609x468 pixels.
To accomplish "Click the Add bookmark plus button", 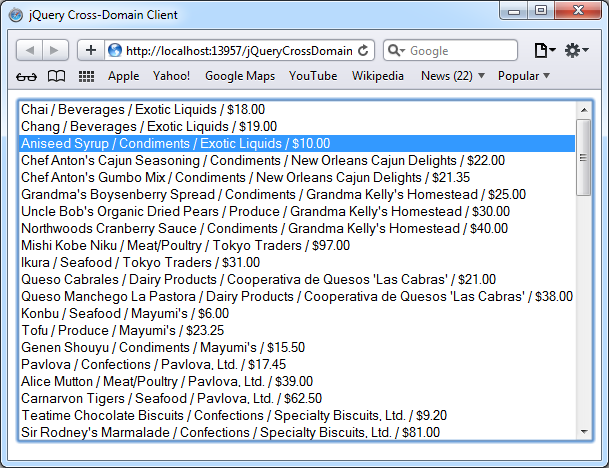I will [90, 50].
